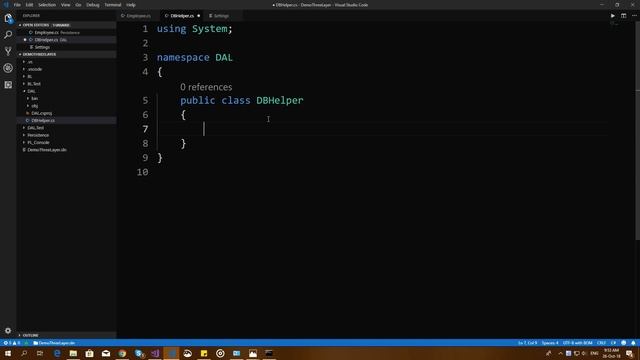The height and width of the screenshot is (360, 640).
Task: Click the feedback smiley in status bar
Action: pyautogui.click(x=623, y=343)
